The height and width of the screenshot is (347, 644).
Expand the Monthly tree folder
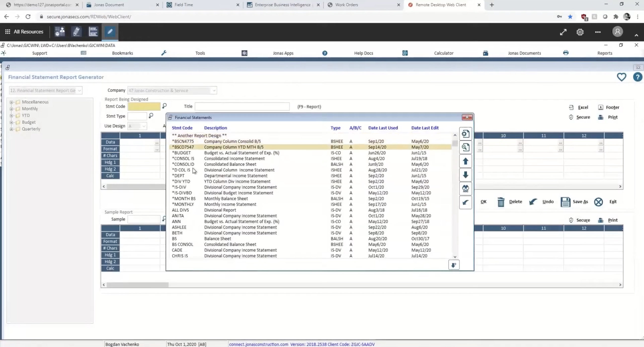(x=11, y=109)
